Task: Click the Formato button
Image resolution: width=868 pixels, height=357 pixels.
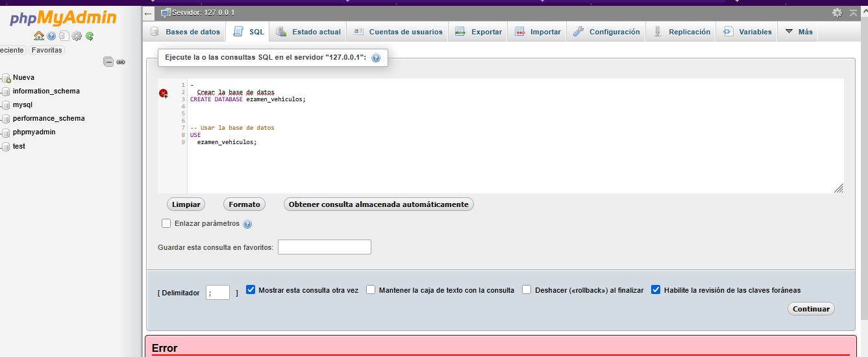Action: 244,204
